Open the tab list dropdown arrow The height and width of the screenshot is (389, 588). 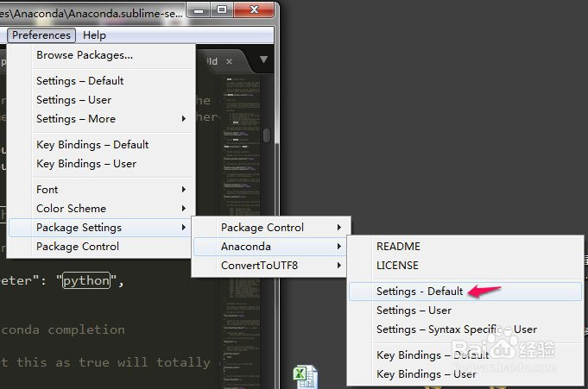(263, 60)
